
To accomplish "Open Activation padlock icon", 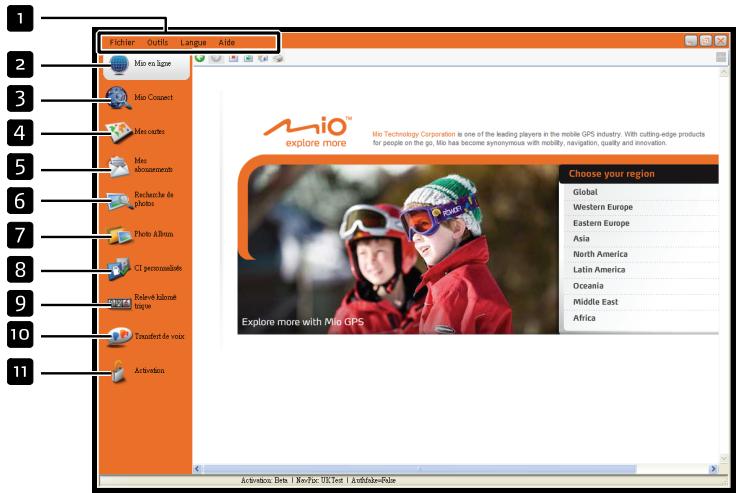I will tap(118, 372).
